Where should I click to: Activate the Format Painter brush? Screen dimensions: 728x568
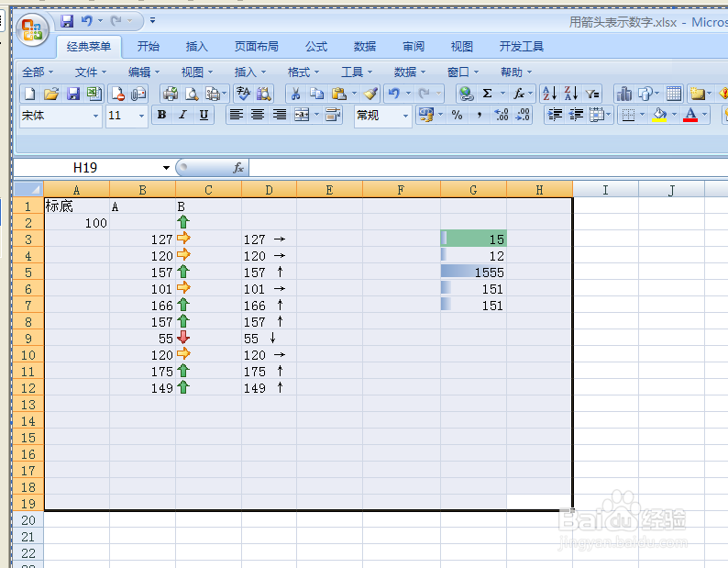pos(370,94)
